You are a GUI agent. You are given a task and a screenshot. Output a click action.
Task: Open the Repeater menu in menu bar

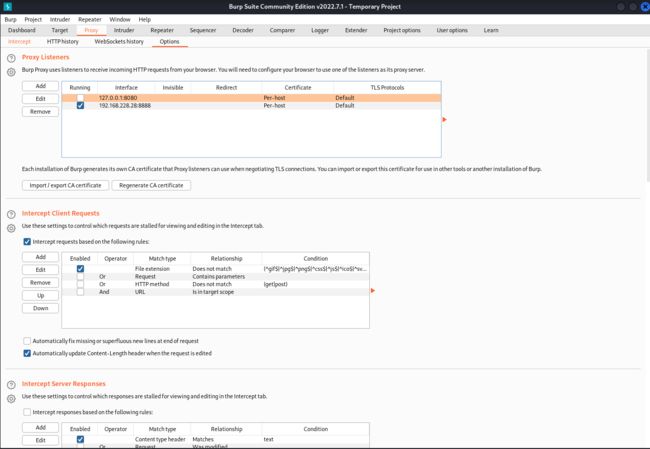click(x=90, y=19)
